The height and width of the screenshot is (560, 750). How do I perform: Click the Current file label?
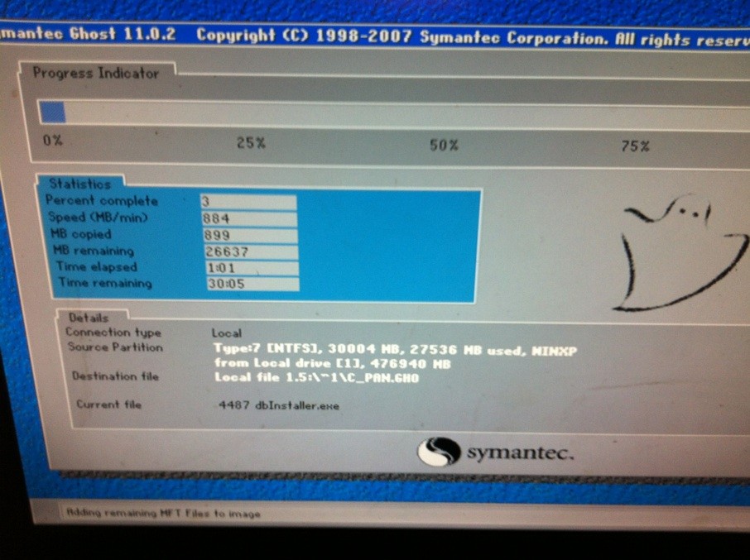click(x=109, y=404)
